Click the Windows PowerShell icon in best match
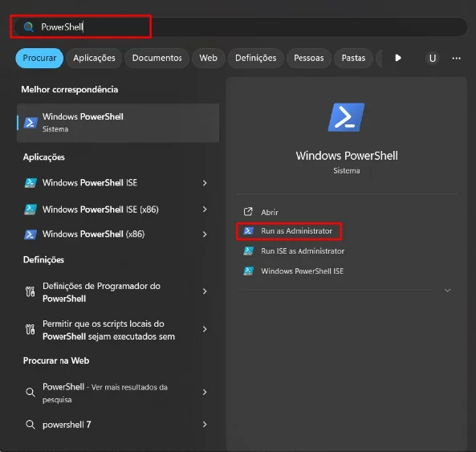The image size is (476, 452). 31,123
